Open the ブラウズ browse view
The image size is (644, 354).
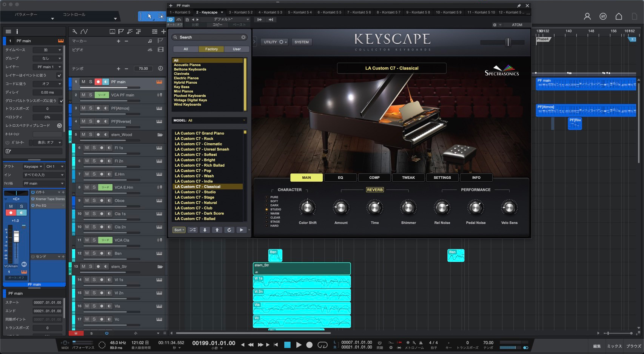[634, 346]
